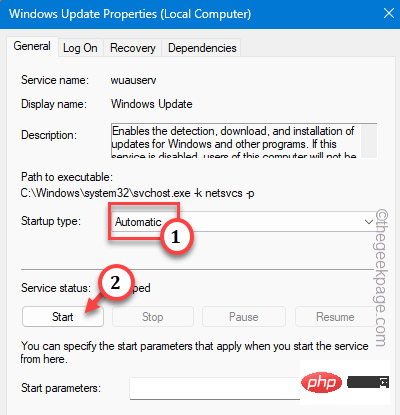The height and width of the screenshot is (415, 400).
Task: Click the greyed-out Stop button
Action: tap(153, 316)
